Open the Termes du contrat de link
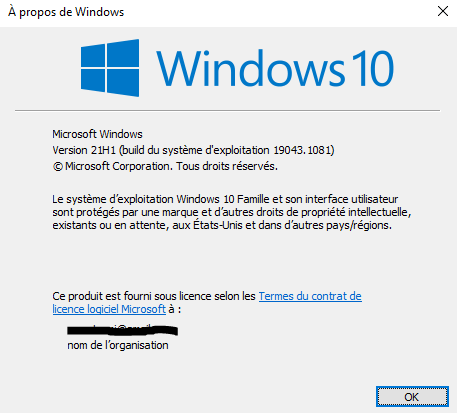Screen dimensions: 457x413 click(310, 296)
